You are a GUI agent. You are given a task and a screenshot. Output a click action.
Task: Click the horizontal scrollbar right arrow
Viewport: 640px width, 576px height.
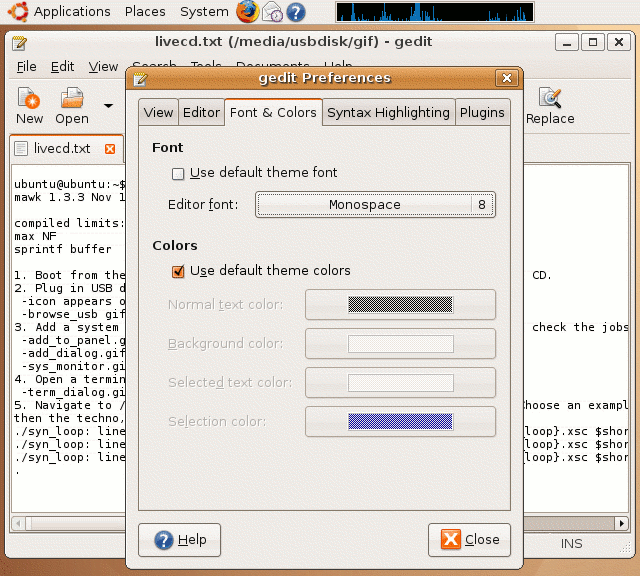pos(622,523)
